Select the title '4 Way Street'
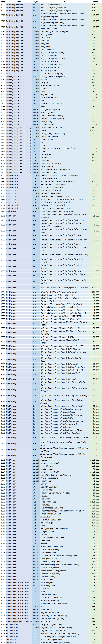The height and width of the screenshot is (644, 102). pyautogui.click(x=46, y=155)
